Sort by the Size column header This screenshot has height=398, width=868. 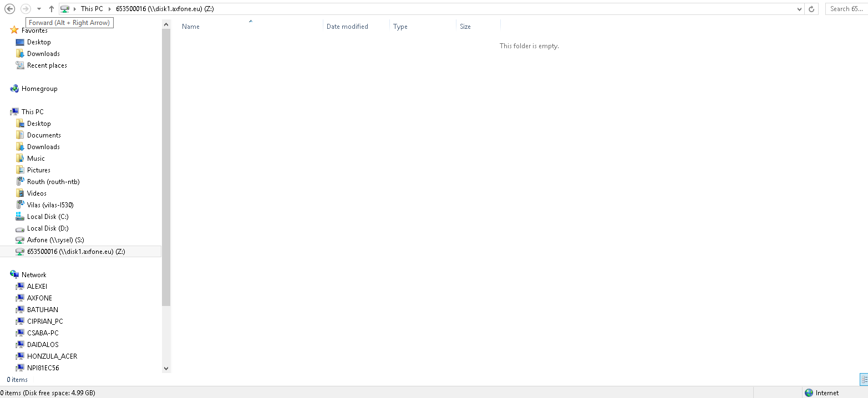tap(465, 27)
